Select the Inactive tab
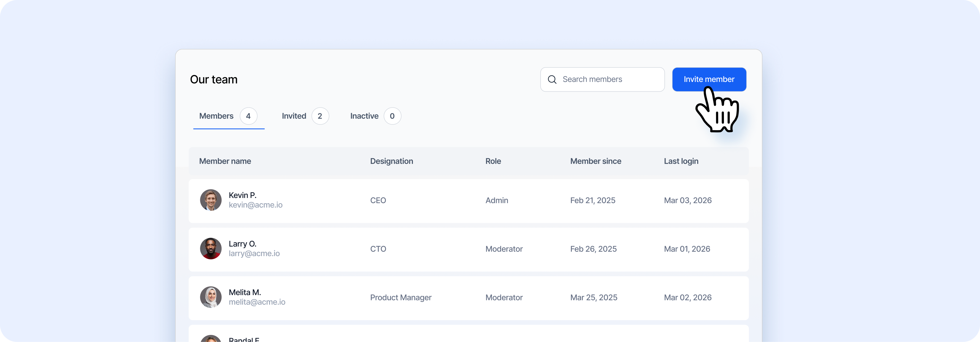 (375, 116)
